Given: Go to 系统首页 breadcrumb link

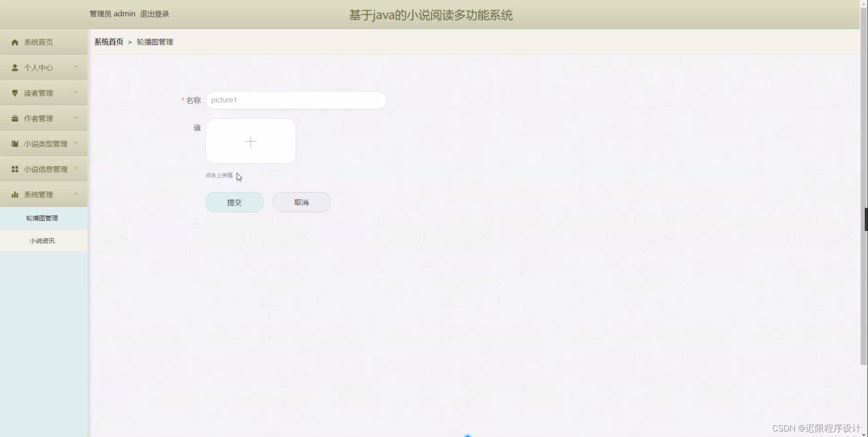Looking at the screenshot, I should [109, 42].
